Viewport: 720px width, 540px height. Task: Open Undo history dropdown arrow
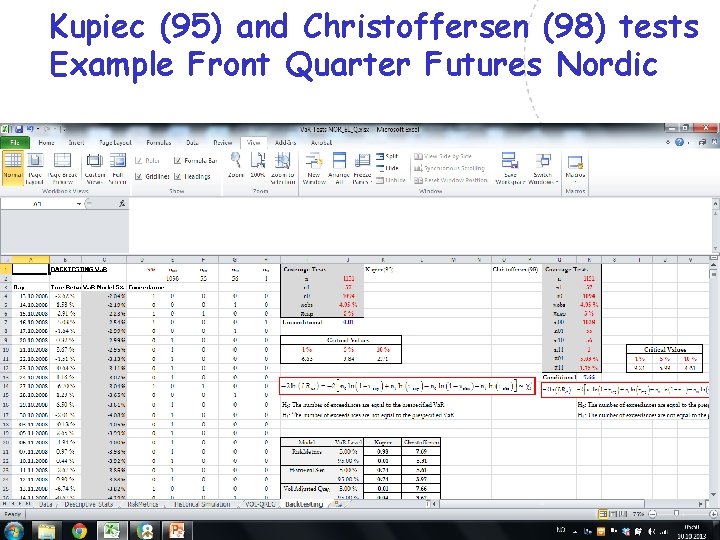(x=38, y=129)
